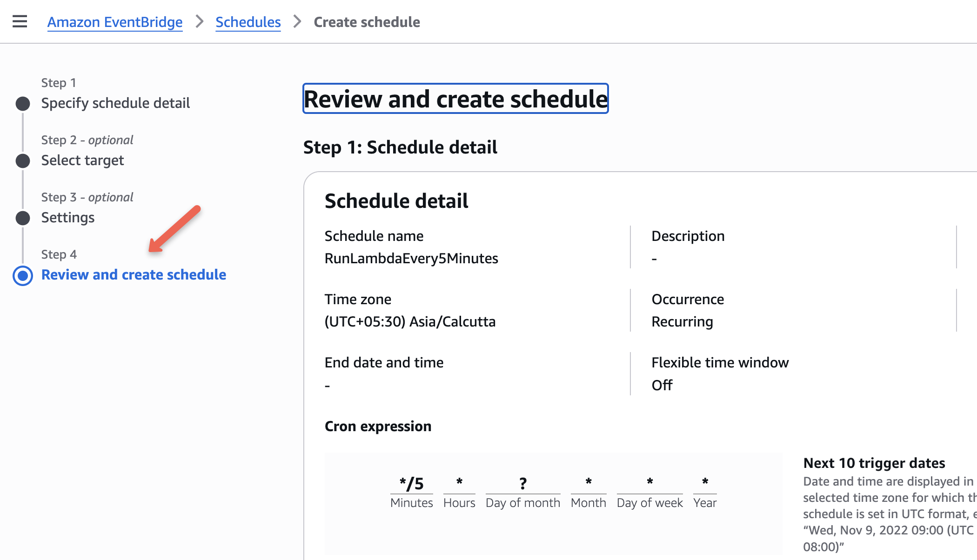Image resolution: width=977 pixels, height=560 pixels.
Task: Click the Next 10 trigger dates heading
Action: coord(874,463)
